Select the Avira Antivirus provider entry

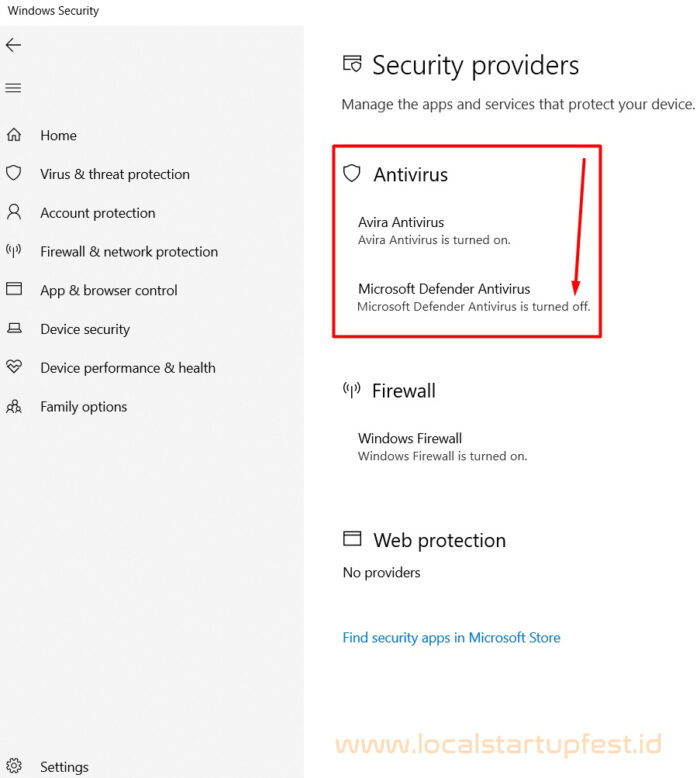tap(434, 231)
